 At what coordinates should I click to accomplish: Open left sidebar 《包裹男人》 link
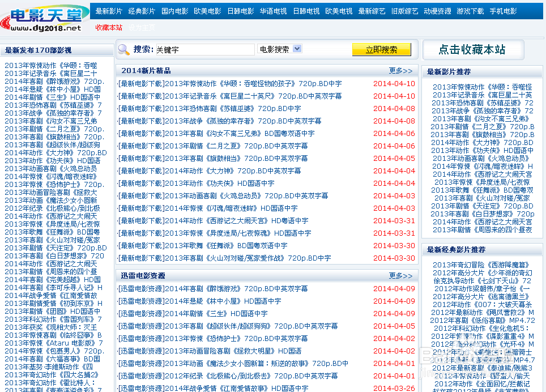pyautogui.click(x=54, y=351)
